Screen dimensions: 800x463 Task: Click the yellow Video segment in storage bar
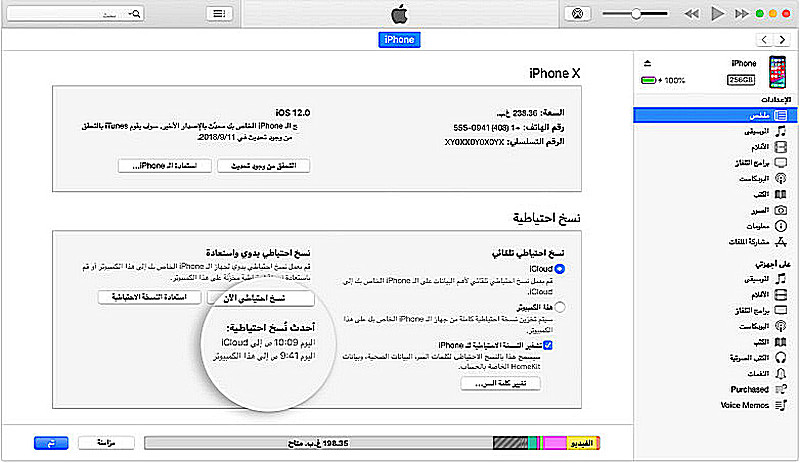pos(583,443)
